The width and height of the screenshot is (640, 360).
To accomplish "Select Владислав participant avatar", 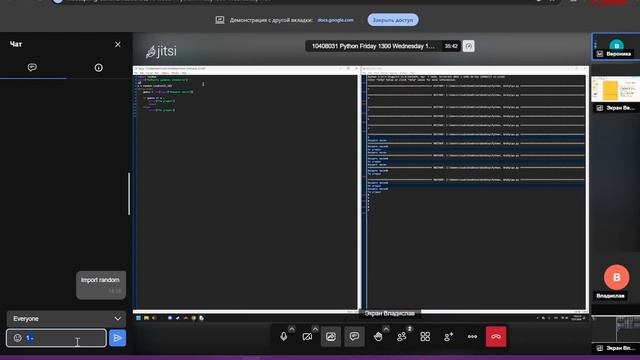I will click(616, 277).
